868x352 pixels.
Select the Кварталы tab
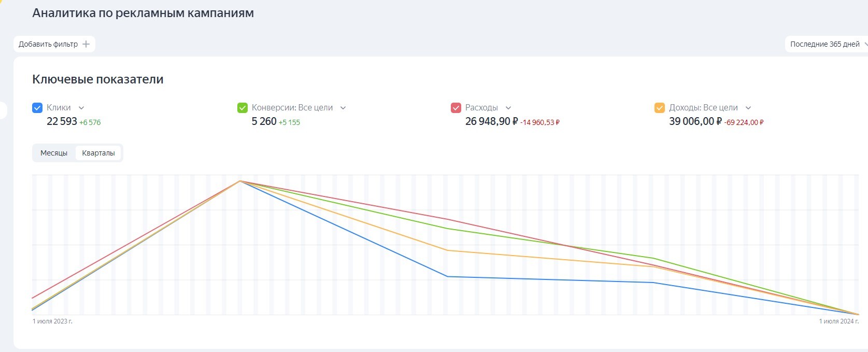98,153
